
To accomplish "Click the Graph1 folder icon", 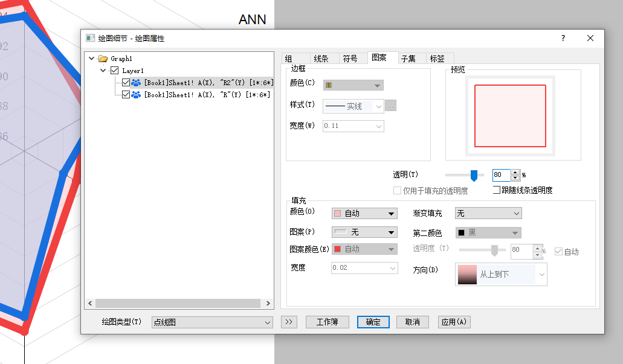I will [103, 59].
